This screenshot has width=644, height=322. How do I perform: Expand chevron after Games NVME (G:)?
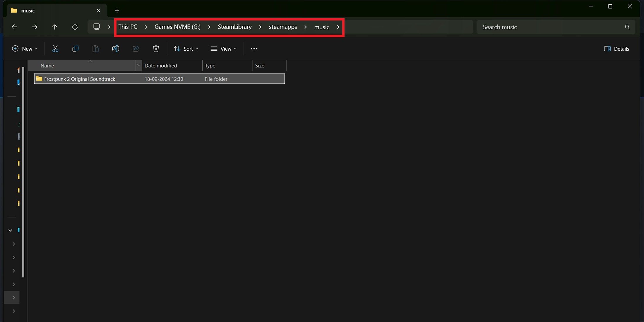209,27
